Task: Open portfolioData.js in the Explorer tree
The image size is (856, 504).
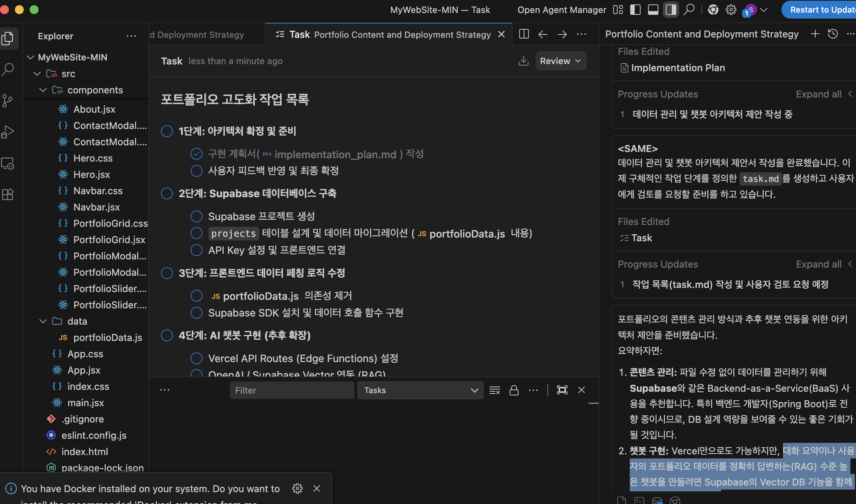Action: coord(108,338)
